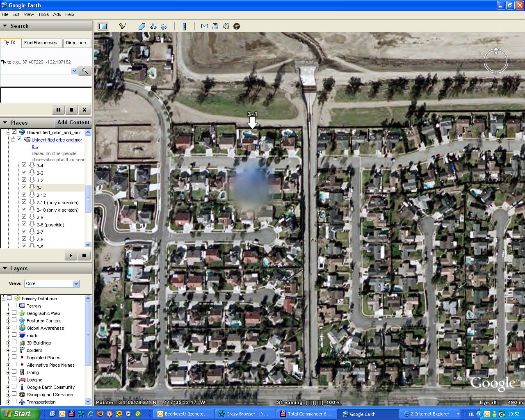Enable the Populated Places layer checkbox
525x420 pixels.
[x=14, y=357]
